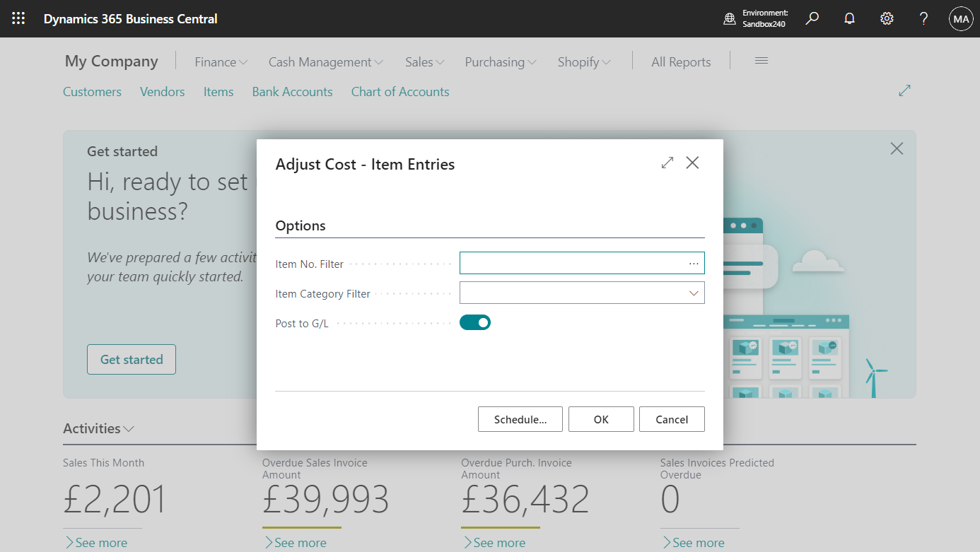Click the ellipsis assist-edit on Item No. Filter

pyautogui.click(x=694, y=262)
